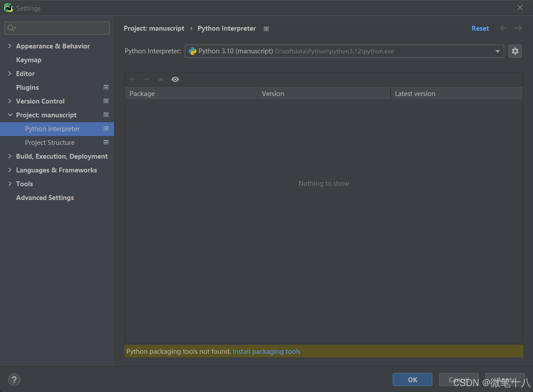Open the Python Interpreter dropdown
Image resolution: width=533 pixels, height=392 pixels.
344,51
